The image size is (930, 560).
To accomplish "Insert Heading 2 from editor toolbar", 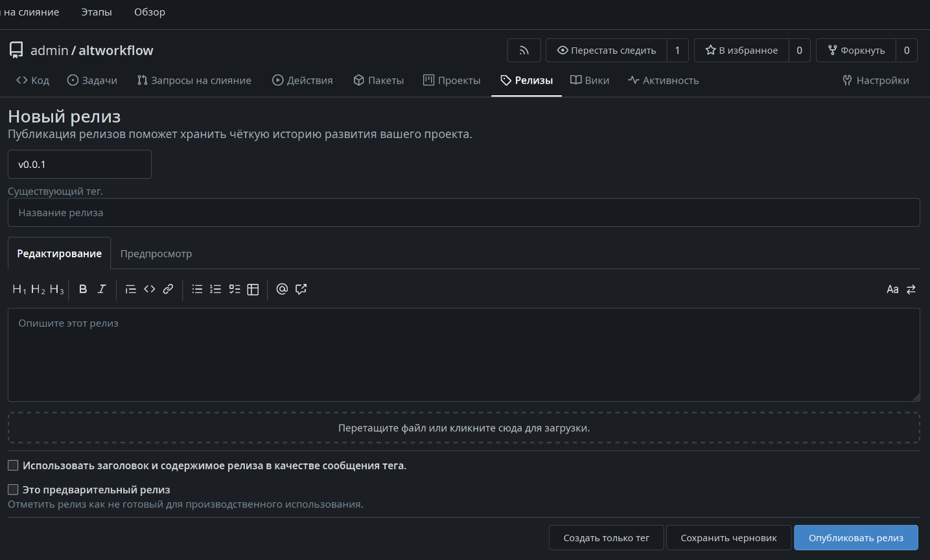I will pyautogui.click(x=38, y=289).
